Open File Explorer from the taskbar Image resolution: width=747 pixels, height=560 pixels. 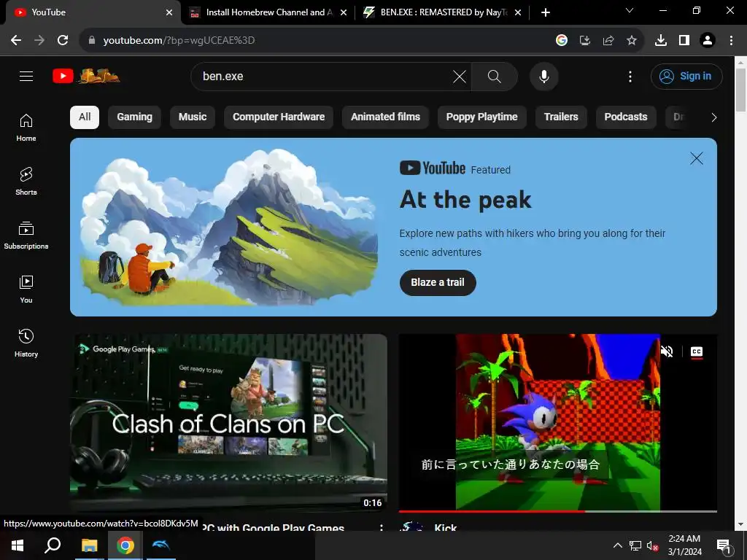[89, 545]
